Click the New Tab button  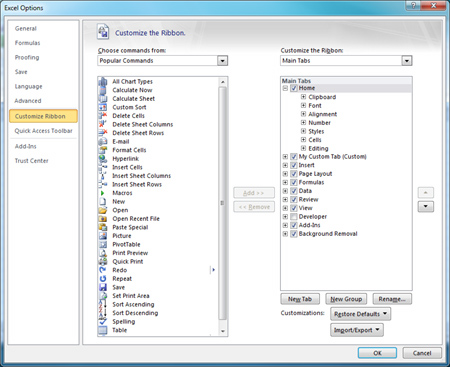[x=300, y=299]
